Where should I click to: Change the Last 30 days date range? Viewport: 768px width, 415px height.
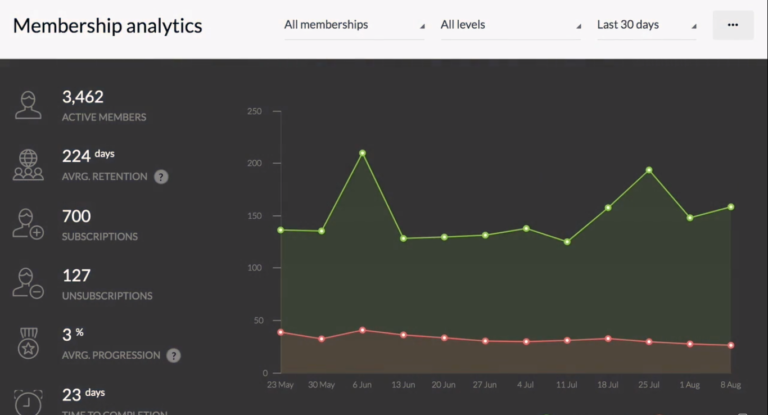point(645,25)
